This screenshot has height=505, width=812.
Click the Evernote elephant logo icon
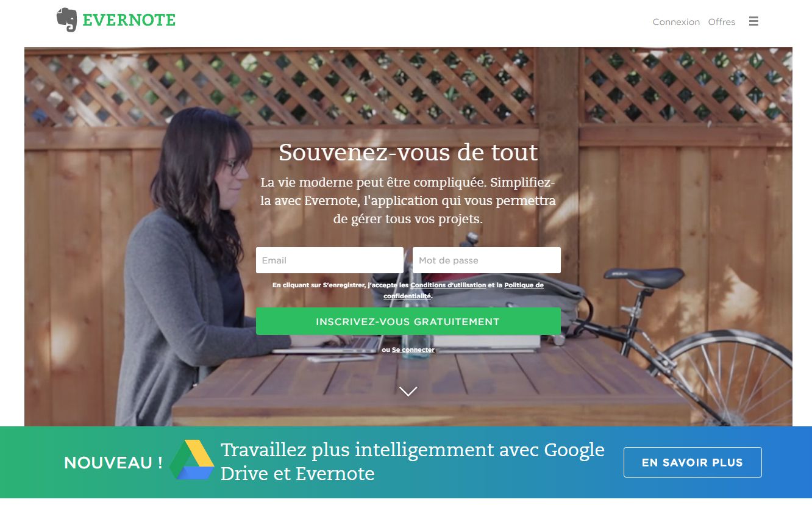66,20
